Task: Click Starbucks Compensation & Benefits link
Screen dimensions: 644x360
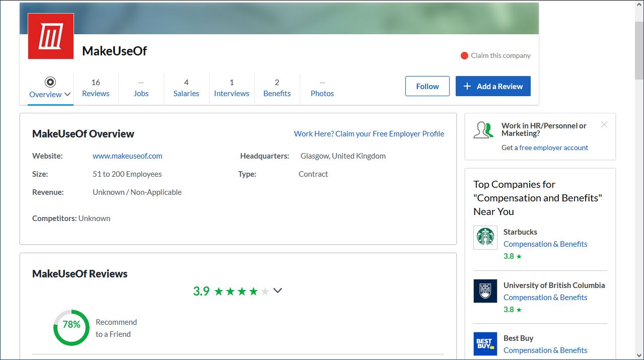Action: click(545, 244)
